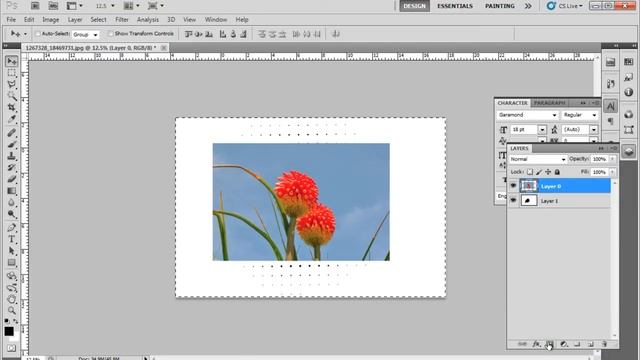Open the Auto leading dropdown
The image size is (640, 360).
coord(594,130)
